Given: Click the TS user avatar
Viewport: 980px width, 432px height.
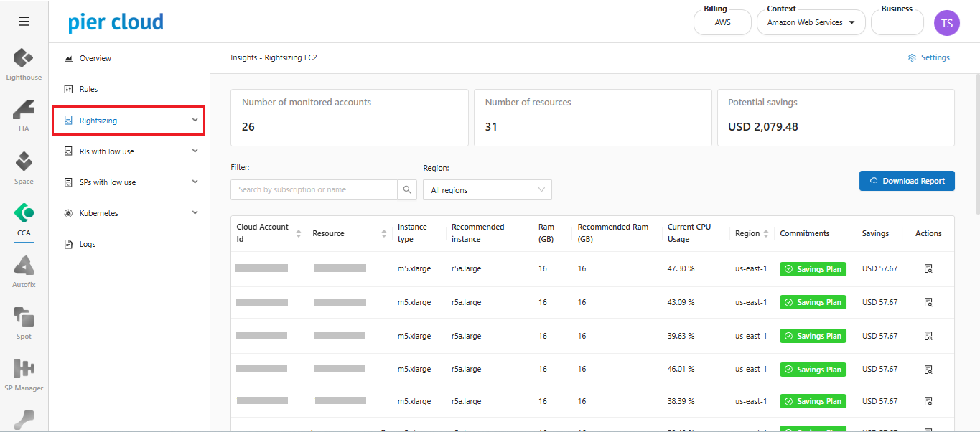Looking at the screenshot, I should point(946,23).
